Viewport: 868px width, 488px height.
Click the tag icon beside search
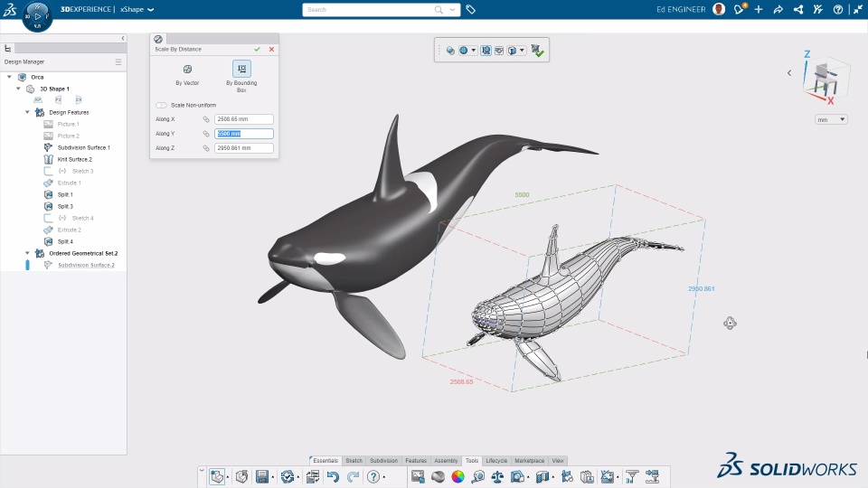[470, 9]
